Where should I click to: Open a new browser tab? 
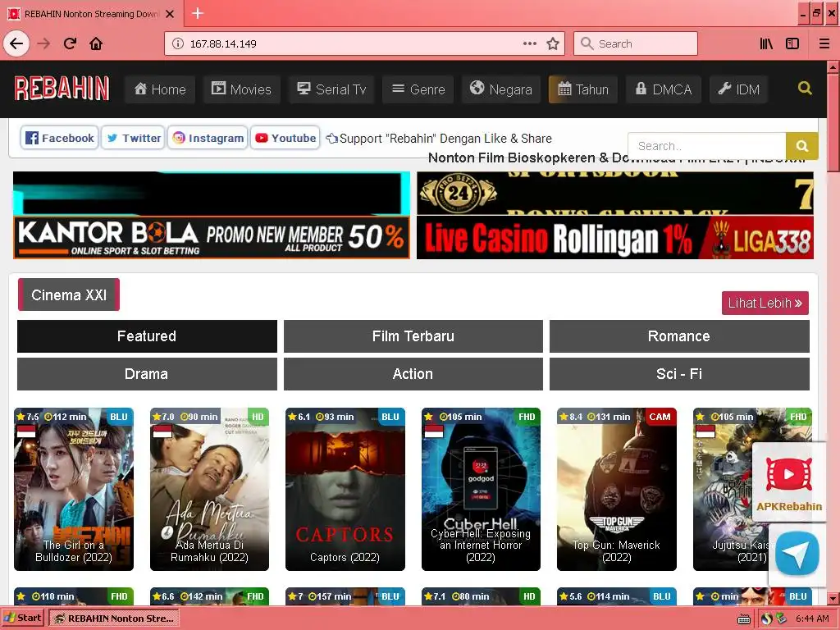point(198,13)
